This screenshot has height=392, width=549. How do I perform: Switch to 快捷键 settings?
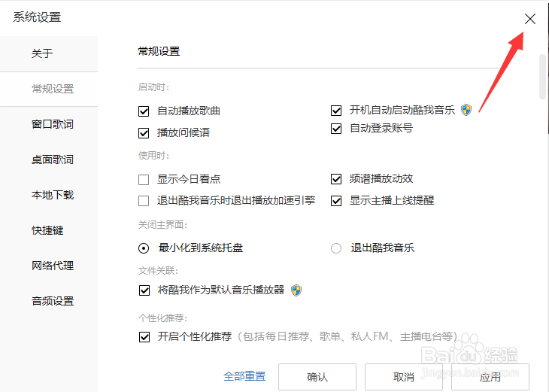click(x=49, y=230)
